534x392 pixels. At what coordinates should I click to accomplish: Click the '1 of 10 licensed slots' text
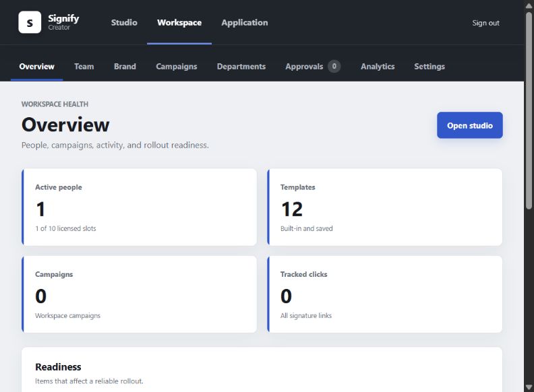click(x=65, y=229)
